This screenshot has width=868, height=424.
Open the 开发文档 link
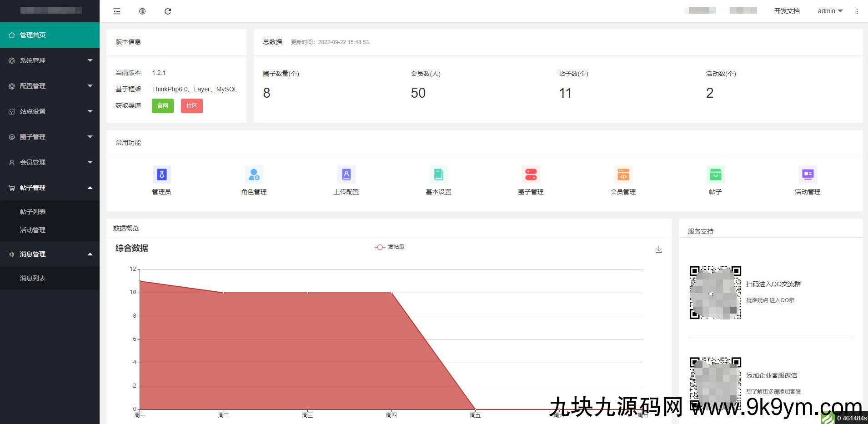point(787,10)
